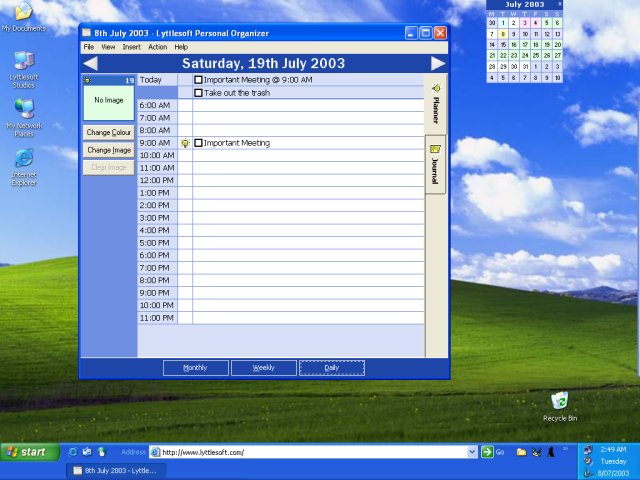Click the green 'No Image' day colour box
This screenshot has width=640, height=480.
[109, 102]
